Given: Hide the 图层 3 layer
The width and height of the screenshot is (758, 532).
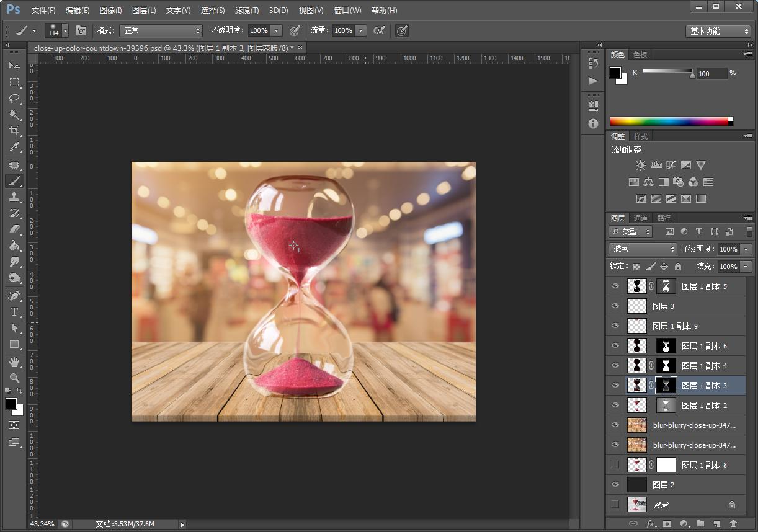Looking at the screenshot, I should tap(615, 306).
